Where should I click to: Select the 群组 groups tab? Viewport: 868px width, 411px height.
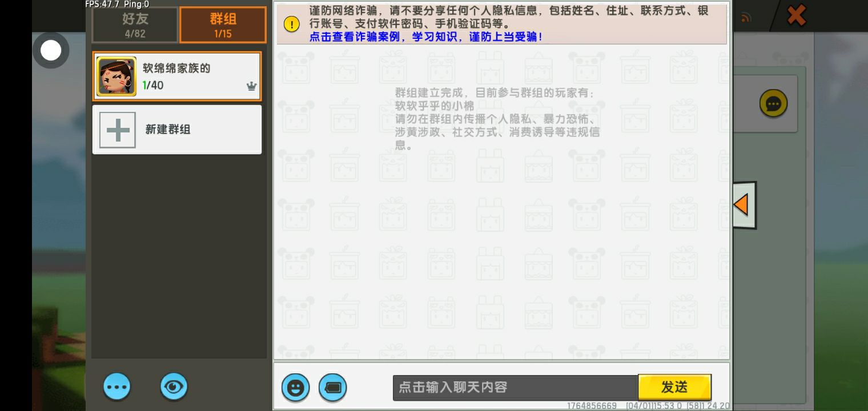(223, 25)
